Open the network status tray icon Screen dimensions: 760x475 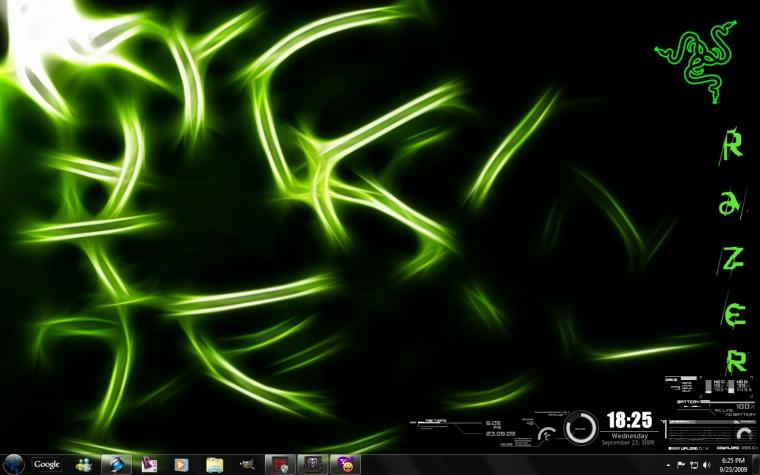click(x=694, y=465)
